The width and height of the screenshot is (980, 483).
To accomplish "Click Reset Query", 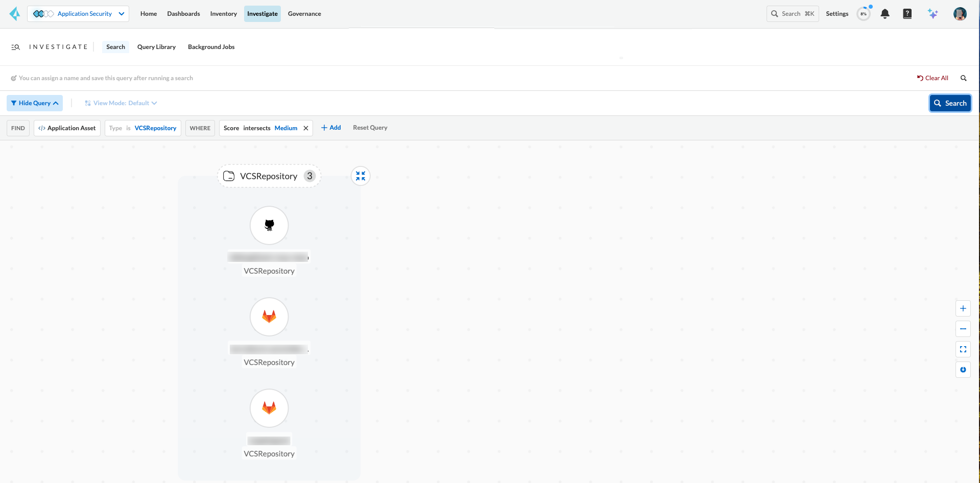I will [370, 128].
